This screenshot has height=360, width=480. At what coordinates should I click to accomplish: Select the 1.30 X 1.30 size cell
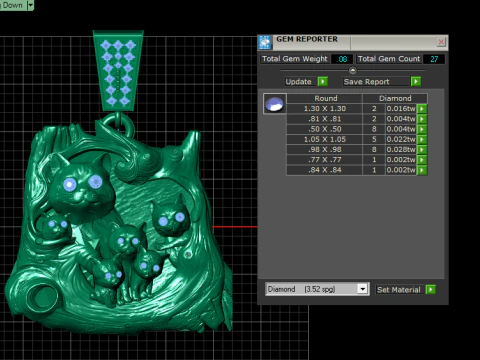pyautogui.click(x=325, y=109)
